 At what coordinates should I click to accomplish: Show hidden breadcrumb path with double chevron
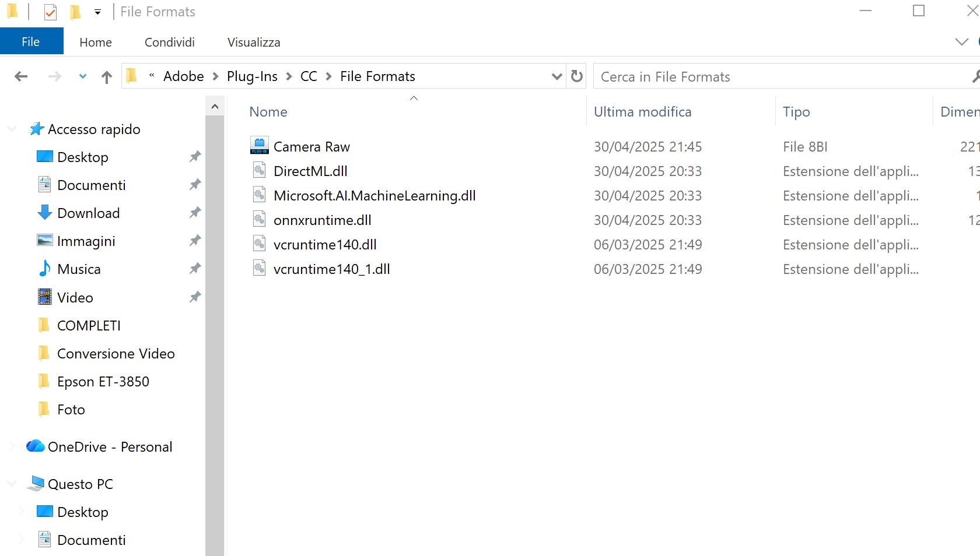(152, 75)
